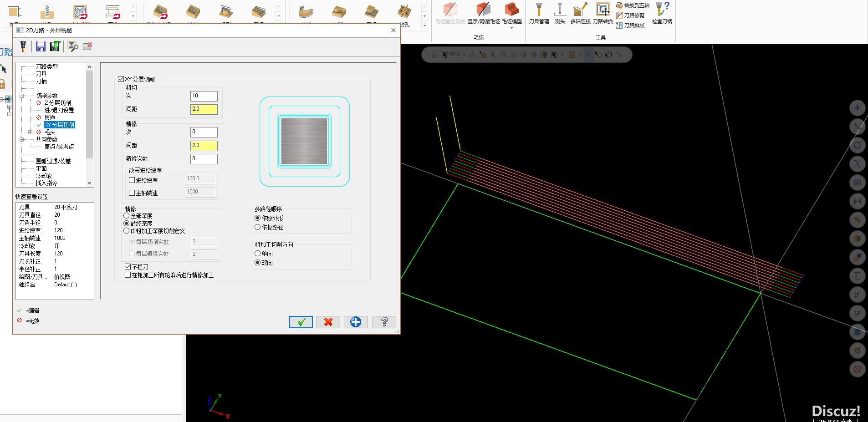Expand multiaxis gallery more arrow
The image size is (868, 422).
point(424,26)
